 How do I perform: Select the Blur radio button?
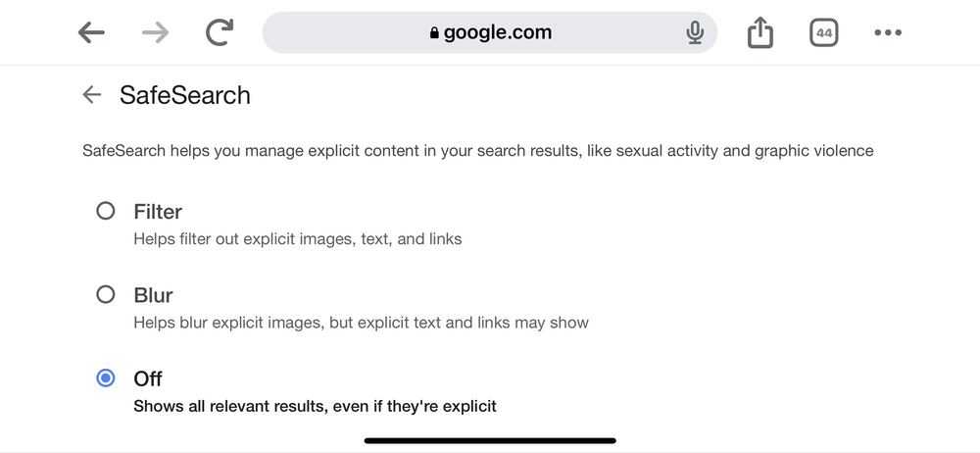106,294
